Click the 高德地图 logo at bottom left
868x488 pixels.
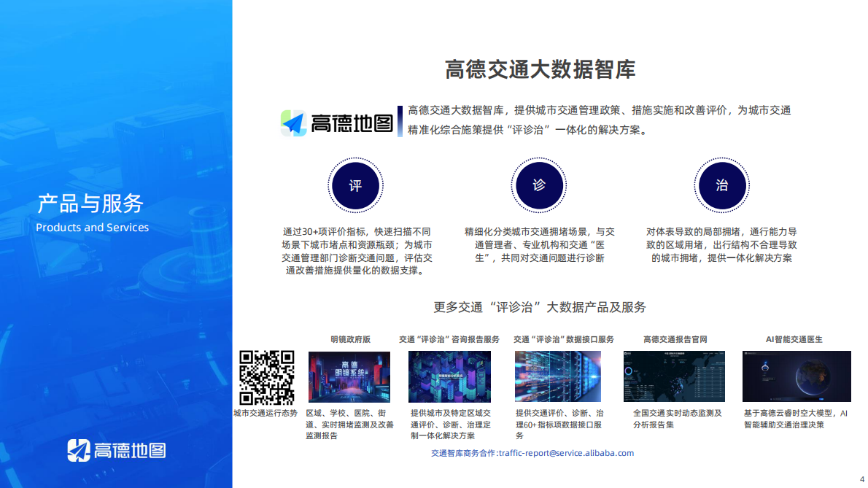point(117,452)
